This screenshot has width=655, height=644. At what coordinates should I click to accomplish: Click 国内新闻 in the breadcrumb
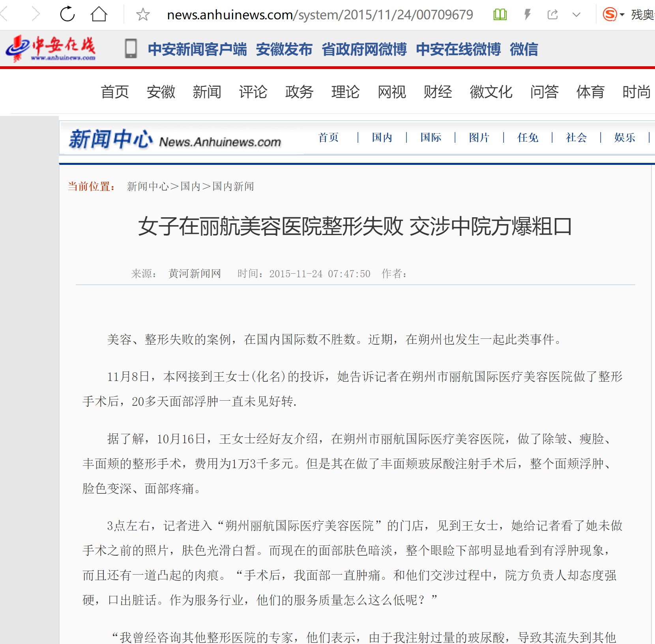pyautogui.click(x=233, y=186)
